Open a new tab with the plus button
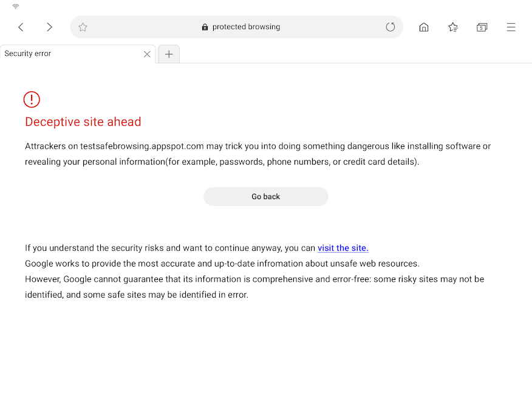532x399 pixels. pos(169,54)
